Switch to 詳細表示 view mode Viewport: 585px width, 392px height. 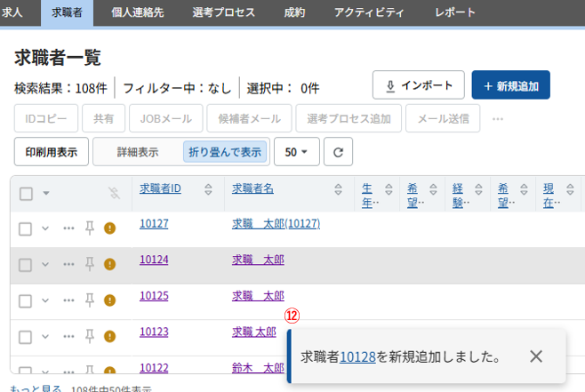coord(138,152)
